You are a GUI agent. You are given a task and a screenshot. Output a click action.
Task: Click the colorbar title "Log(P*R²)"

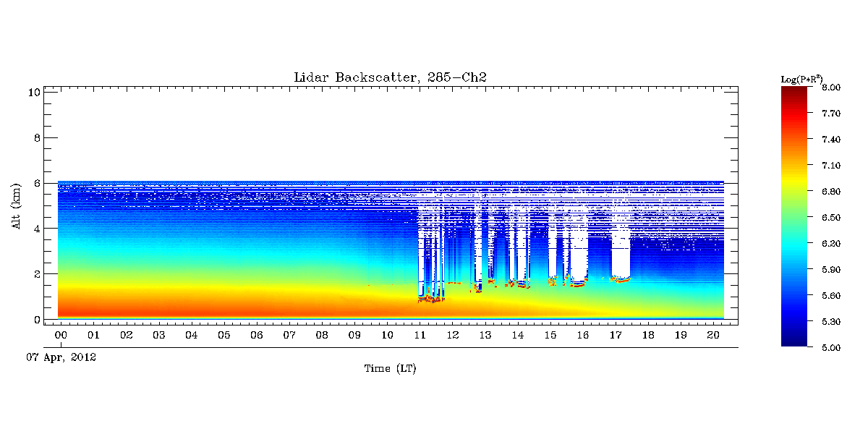pos(802,78)
